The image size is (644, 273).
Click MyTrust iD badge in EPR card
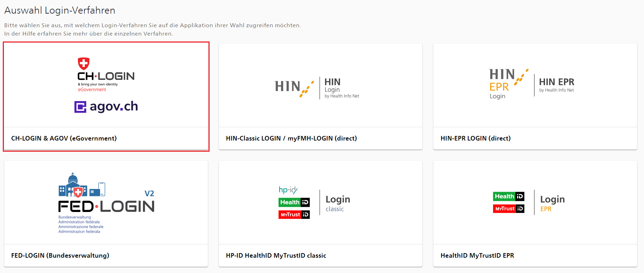pyautogui.click(x=509, y=208)
